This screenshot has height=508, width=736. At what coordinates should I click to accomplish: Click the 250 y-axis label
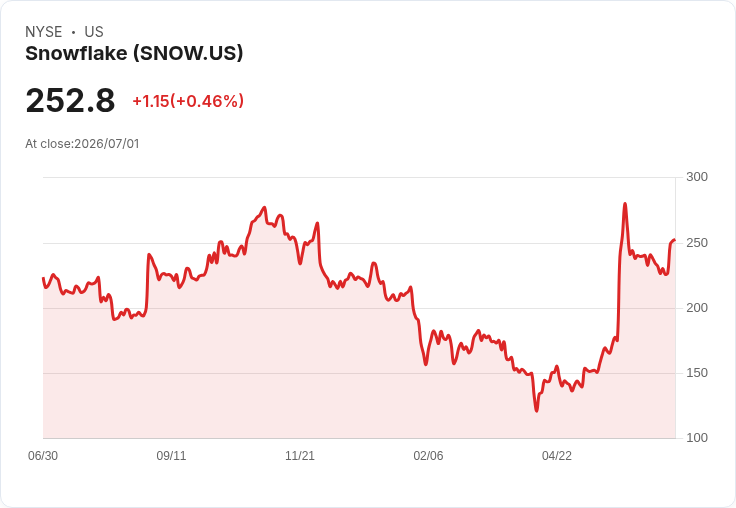coord(697,243)
